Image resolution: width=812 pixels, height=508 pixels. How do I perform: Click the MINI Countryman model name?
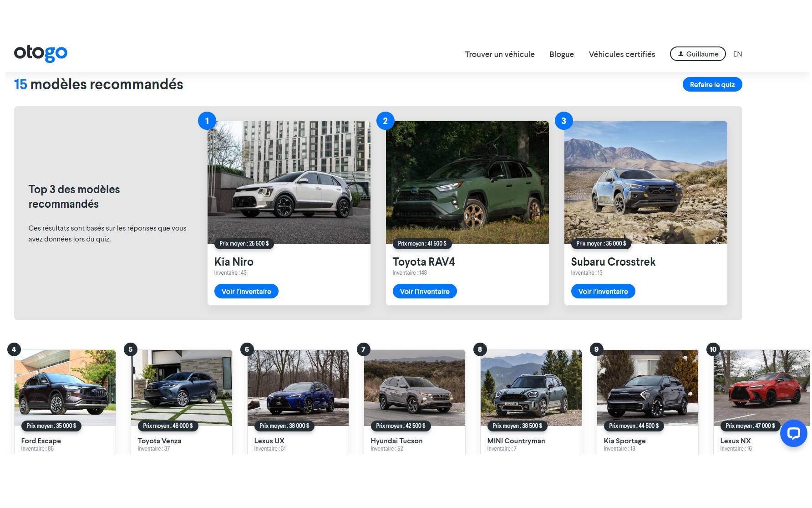coord(516,441)
